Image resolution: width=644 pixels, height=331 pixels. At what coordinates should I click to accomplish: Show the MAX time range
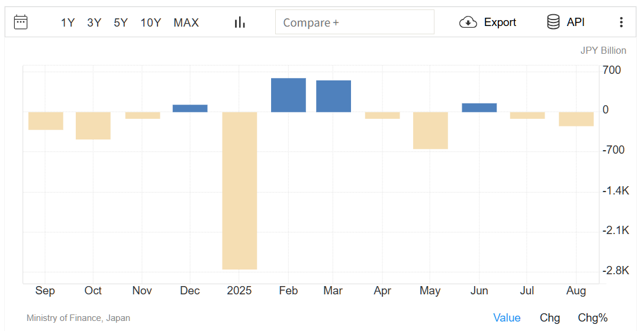click(x=186, y=22)
